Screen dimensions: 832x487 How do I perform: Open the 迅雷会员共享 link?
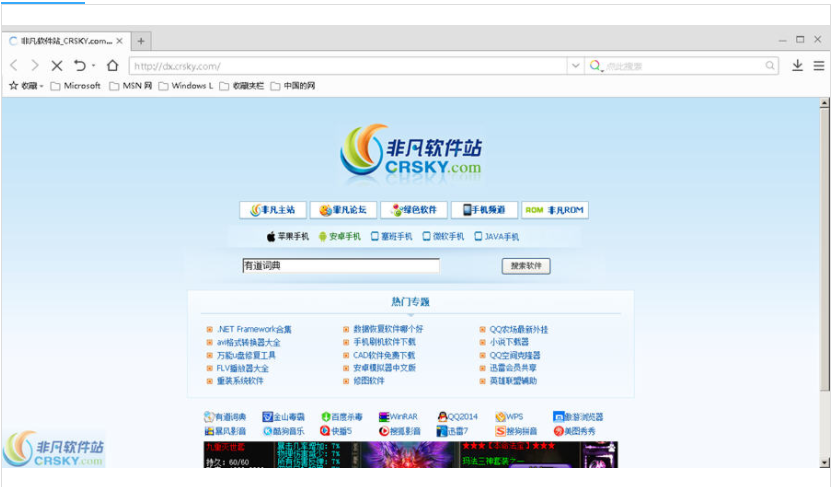pos(513,368)
